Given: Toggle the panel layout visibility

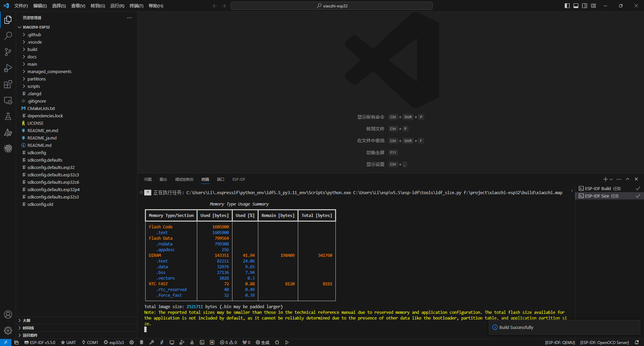Looking at the screenshot, I should (576, 6).
